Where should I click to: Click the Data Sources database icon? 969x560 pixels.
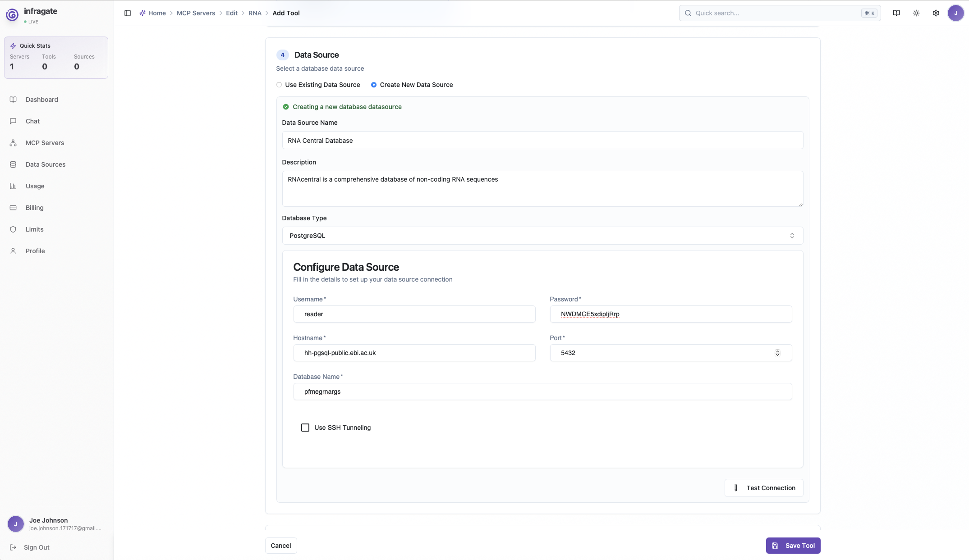[x=13, y=164]
